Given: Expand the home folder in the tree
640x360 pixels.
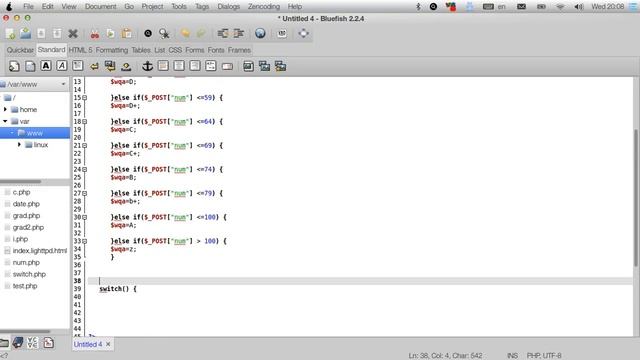Looking at the screenshot, I should pyautogui.click(x=5, y=109).
